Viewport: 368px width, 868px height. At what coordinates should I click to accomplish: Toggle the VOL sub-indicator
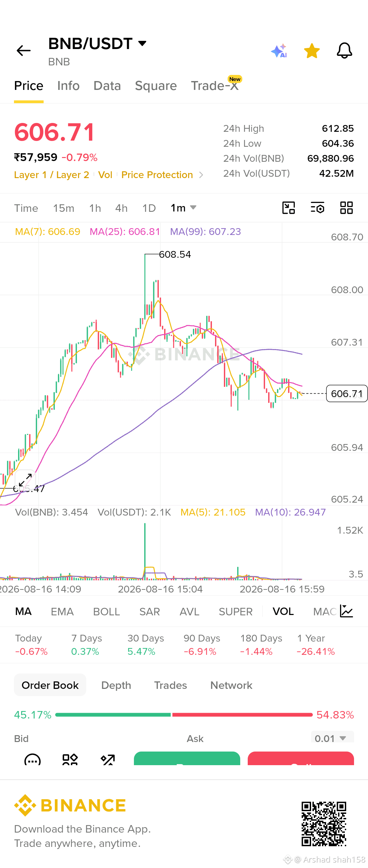click(283, 612)
